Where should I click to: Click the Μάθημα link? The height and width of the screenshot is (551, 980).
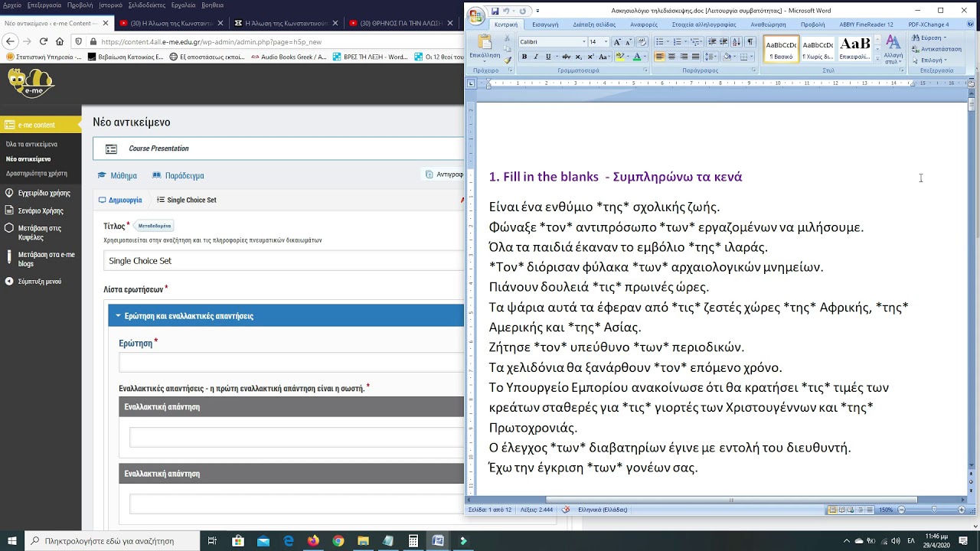[117, 175]
